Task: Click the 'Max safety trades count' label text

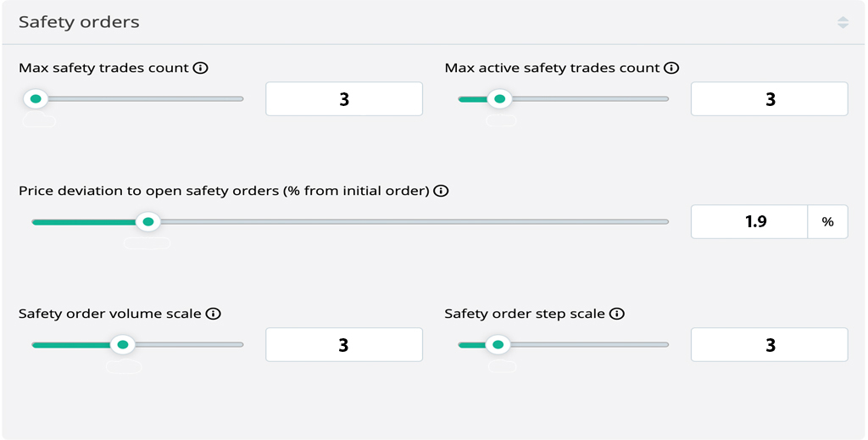Action: (x=103, y=68)
